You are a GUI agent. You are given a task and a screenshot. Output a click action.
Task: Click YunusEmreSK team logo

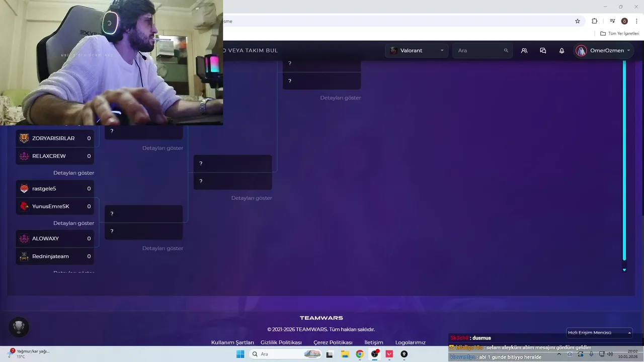tap(24, 206)
